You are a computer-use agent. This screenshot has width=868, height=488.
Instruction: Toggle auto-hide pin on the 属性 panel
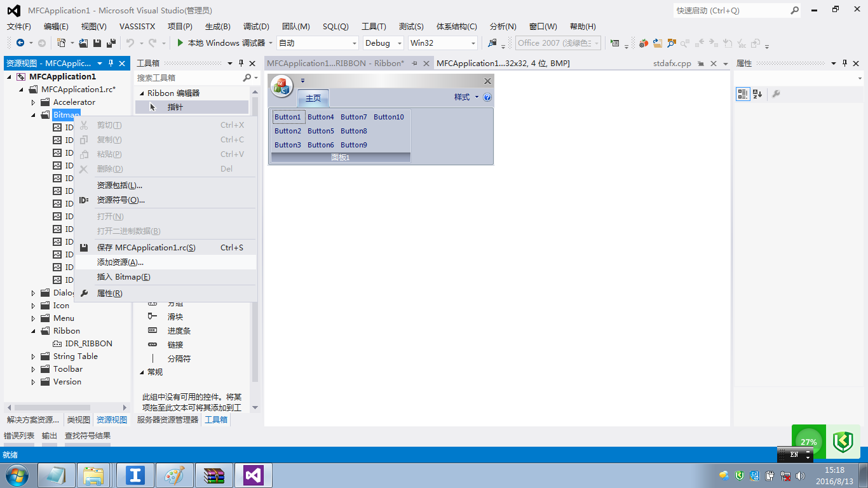844,64
